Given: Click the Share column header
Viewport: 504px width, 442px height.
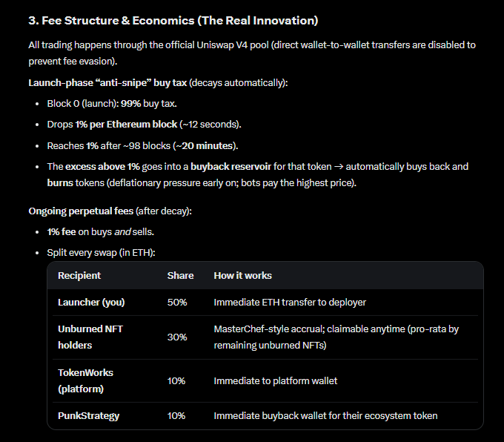Looking at the screenshot, I should pyautogui.click(x=180, y=276).
